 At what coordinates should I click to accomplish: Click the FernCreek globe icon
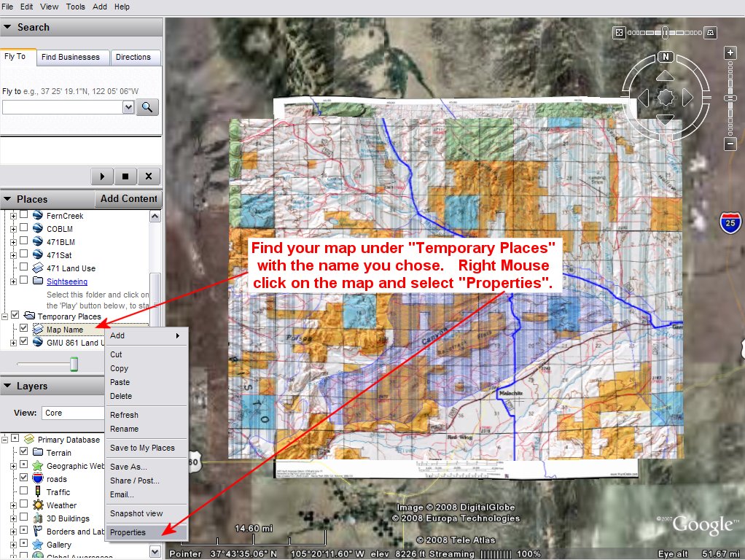(38, 215)
